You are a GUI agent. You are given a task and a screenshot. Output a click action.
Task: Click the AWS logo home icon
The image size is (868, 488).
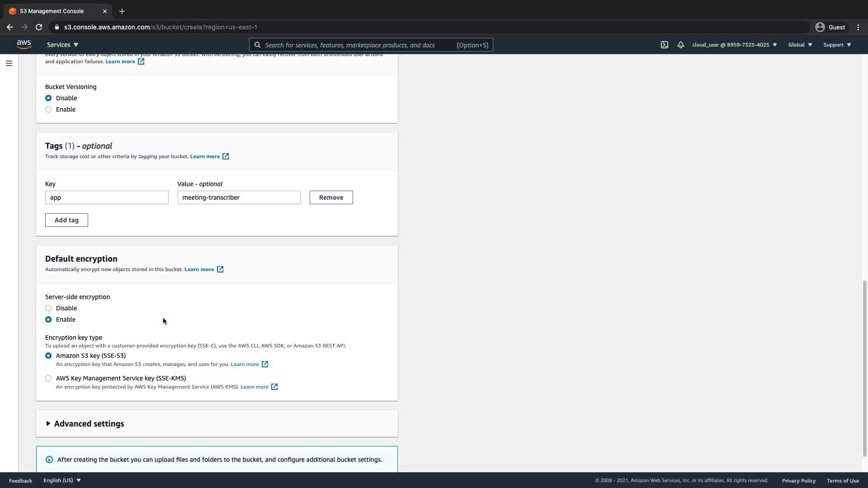[24, 44]
